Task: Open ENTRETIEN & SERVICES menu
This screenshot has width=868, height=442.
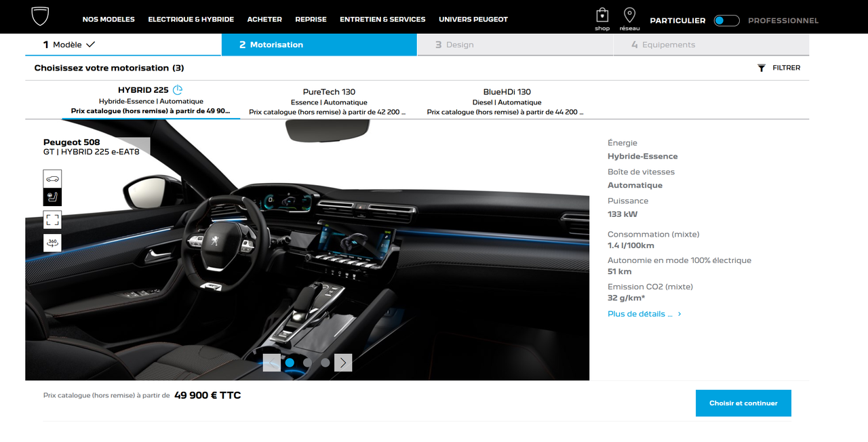Action: pyautogui.click(x=382, y=20)
